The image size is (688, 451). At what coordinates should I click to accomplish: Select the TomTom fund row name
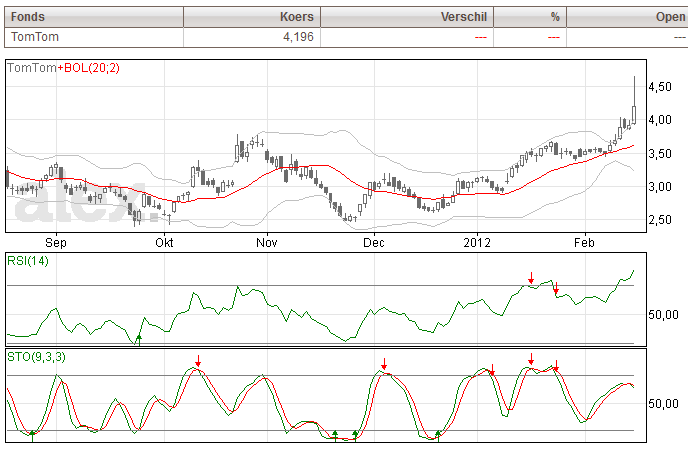35,37
